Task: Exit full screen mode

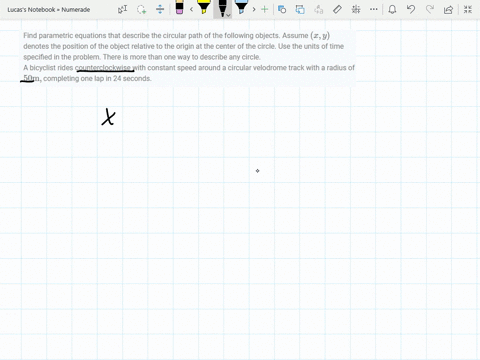Action: click(x=468, y=9)
